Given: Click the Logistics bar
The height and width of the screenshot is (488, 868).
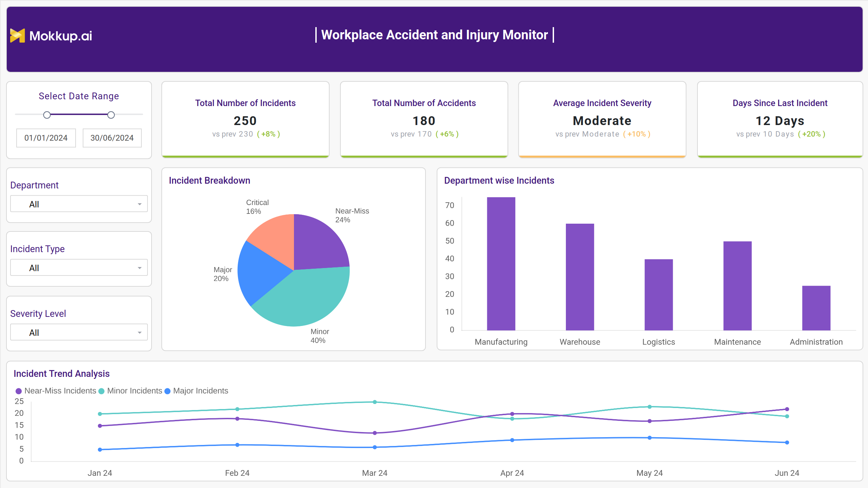Looking at the screenshot, I should point(658,295).
